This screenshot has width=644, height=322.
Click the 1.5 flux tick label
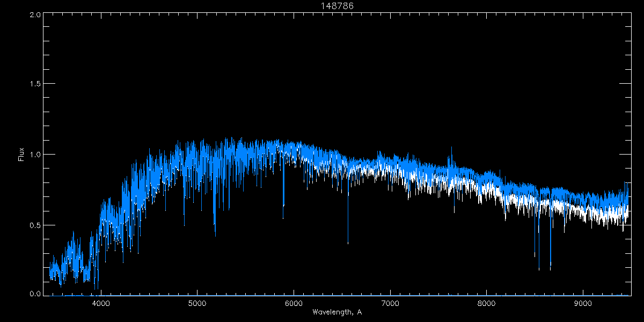point(35,84)
